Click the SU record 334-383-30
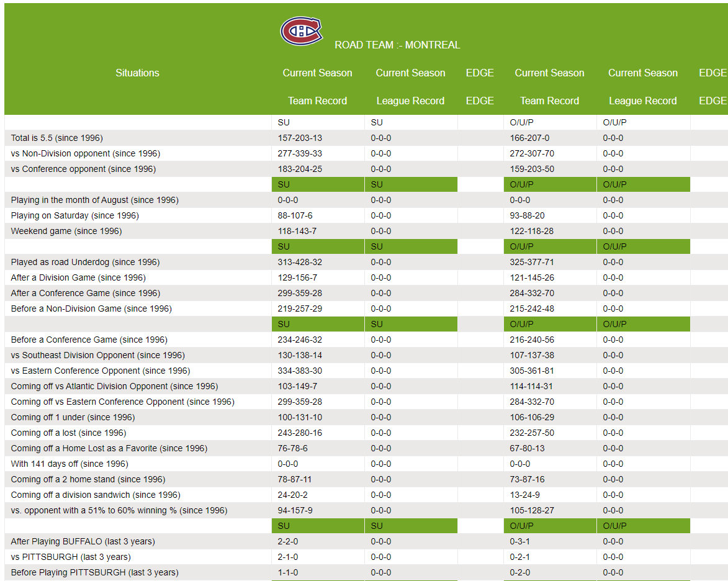 300,371
